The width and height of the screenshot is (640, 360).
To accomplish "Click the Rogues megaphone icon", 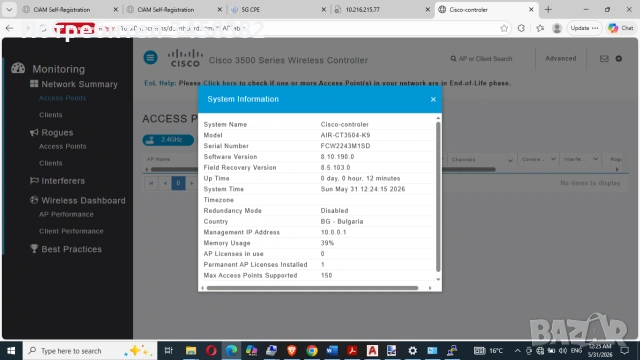I will [34, 132].
